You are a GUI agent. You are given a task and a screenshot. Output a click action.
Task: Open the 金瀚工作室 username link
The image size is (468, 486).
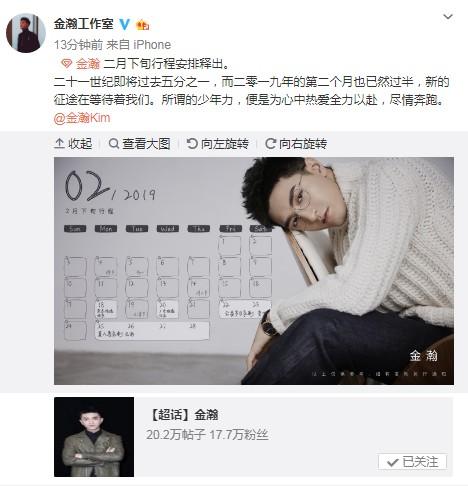click(x=84, y=24)
